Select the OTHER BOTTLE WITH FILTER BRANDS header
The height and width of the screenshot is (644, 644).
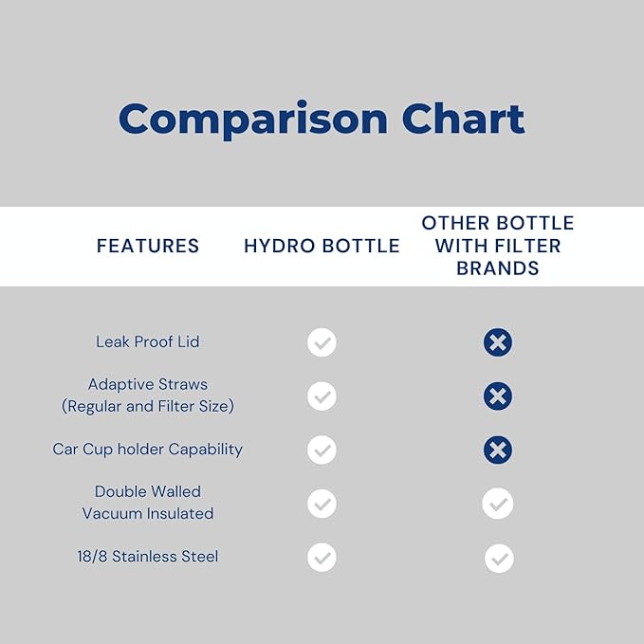click(x=498, y=246)
